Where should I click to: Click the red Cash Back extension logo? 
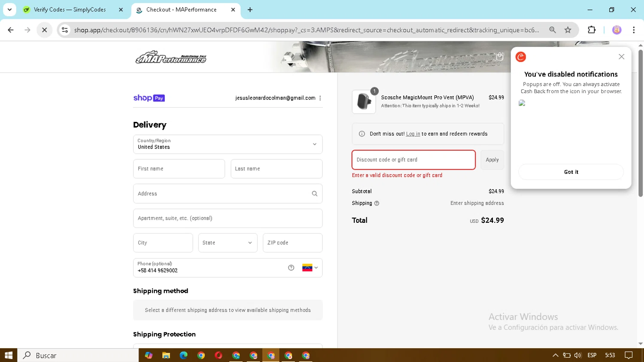(x=521, y=57)
